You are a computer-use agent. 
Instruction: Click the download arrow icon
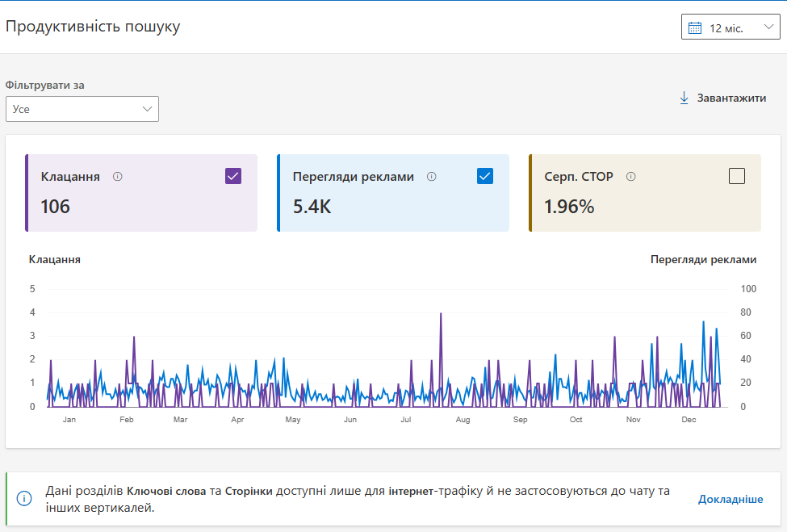tap(684, 98)
